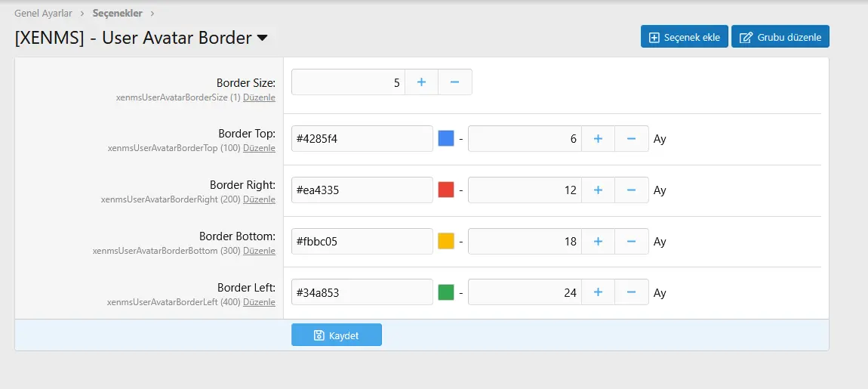Open the blue Border Top color swatch
This screenshot has height=389, width=868.
tap(446, 138)
